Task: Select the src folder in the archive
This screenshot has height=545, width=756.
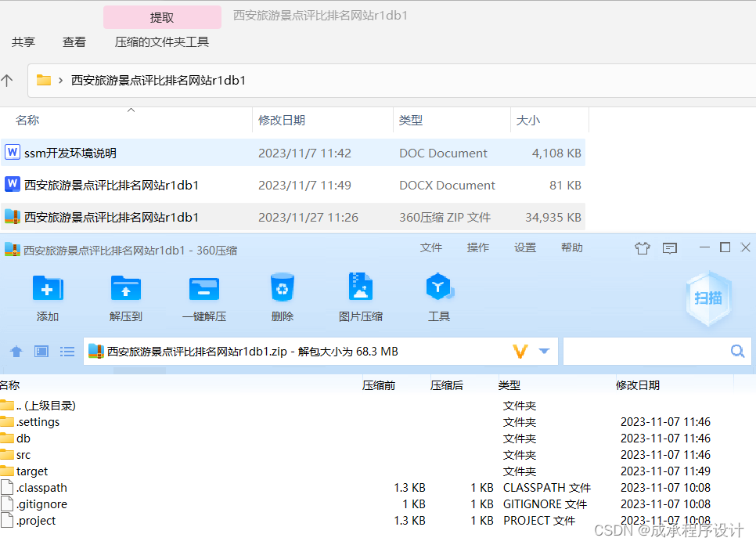Action: click(20, 454)
